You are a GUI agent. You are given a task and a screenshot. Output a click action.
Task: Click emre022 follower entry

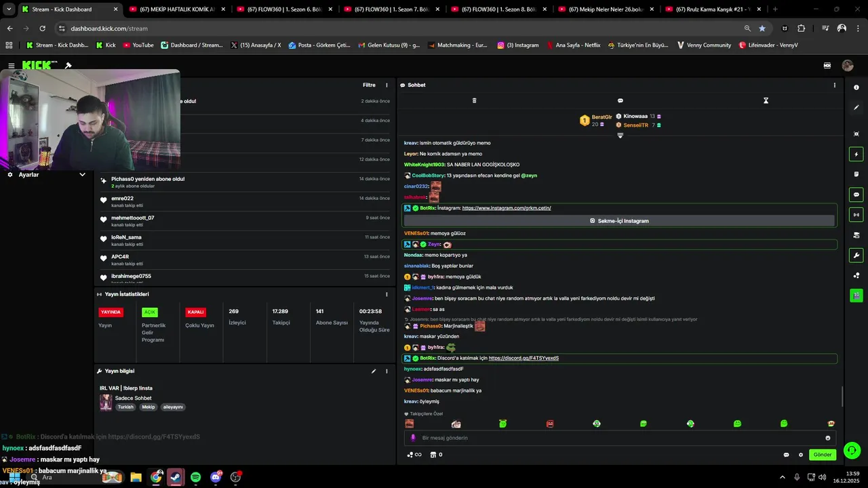pos(245,202)
